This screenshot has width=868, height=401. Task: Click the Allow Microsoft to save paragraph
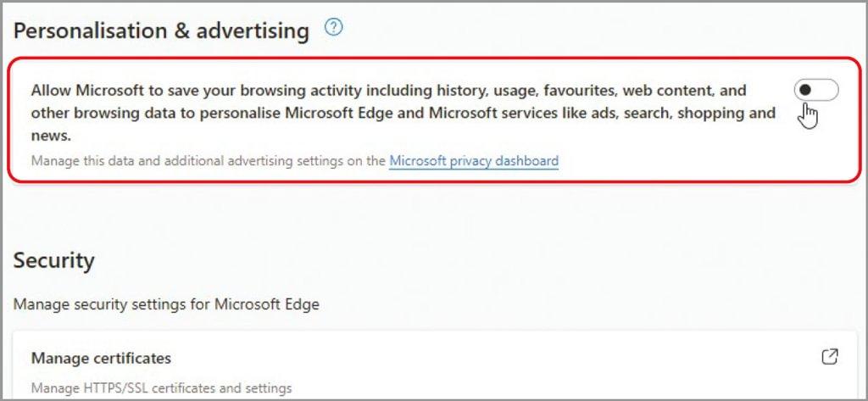tap(403, 113)
